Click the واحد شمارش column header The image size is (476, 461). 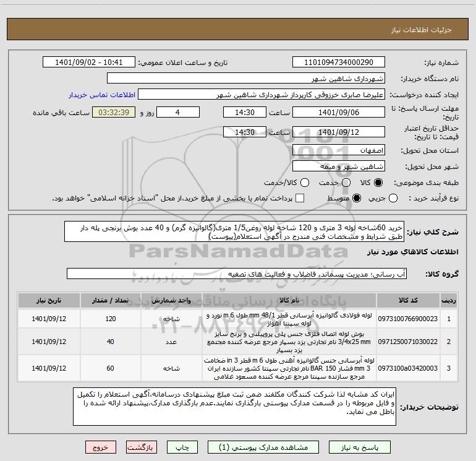[171, 301]
